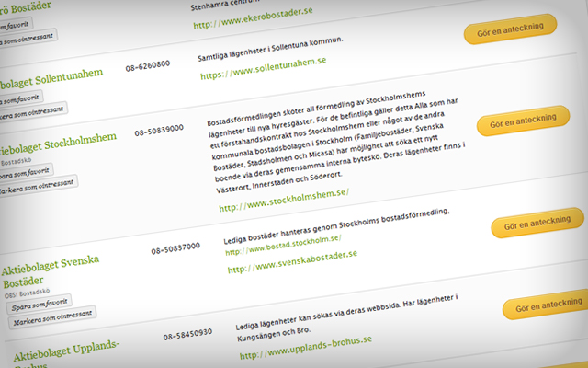Image resolution: width=588 pixels, height=368 pixels.
Task: Click 'Gör en anteckning' in the Stockholmshem row
Action: [523, 121]
